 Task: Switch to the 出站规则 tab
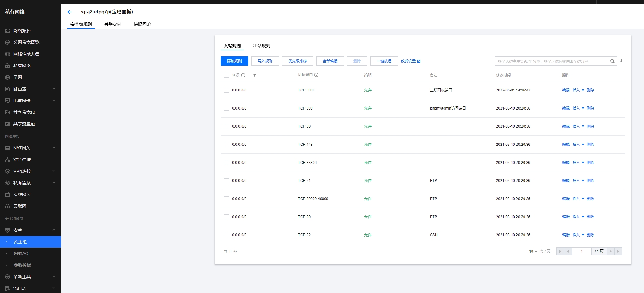[262, 46]
